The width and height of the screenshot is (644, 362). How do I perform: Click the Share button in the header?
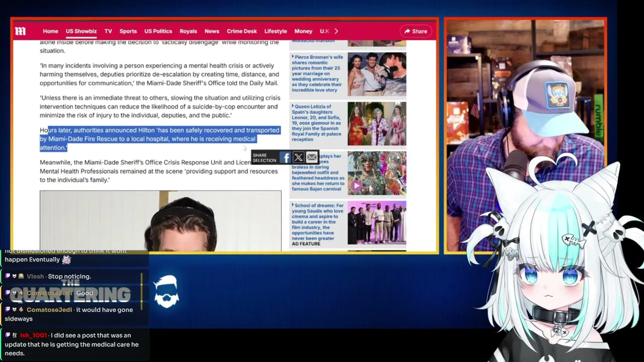(416, 31)
